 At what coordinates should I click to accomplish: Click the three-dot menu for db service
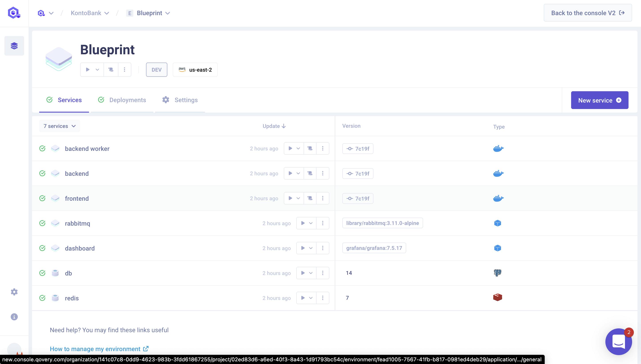(x=323, y=273)
